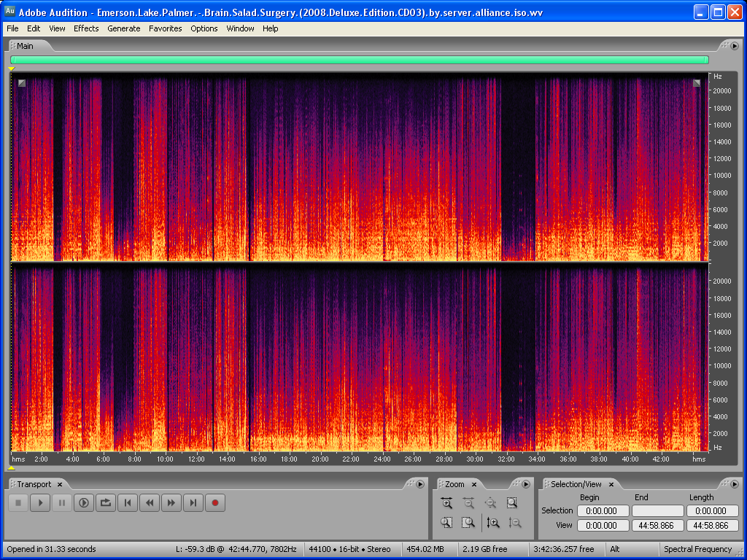Zoom to left edge of selection icon

[x=446, y=523]
